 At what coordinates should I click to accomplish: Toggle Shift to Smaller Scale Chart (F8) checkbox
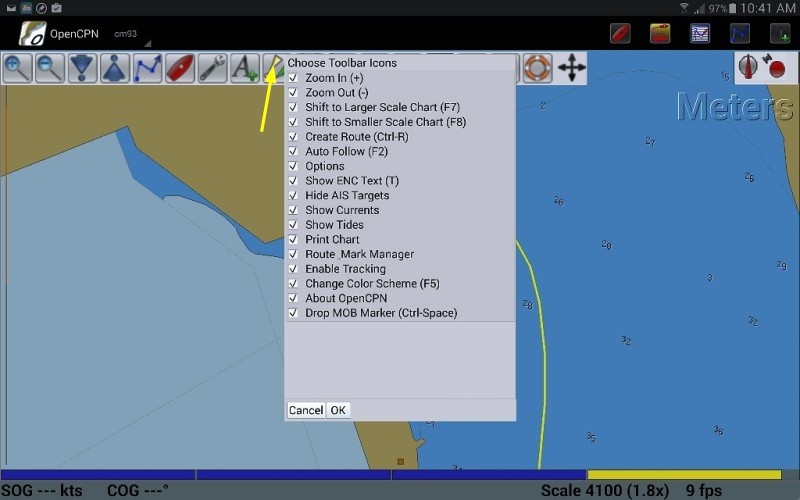point(293,122)
